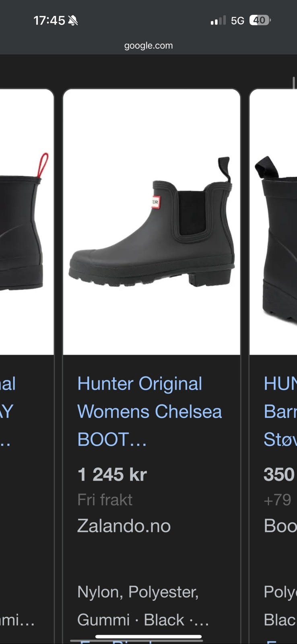The height and width of the screenshot is (644, 297).
Task: Open the Hunter Chelsea boot product image
Action: pyautogui.click(x=152, y=222)
